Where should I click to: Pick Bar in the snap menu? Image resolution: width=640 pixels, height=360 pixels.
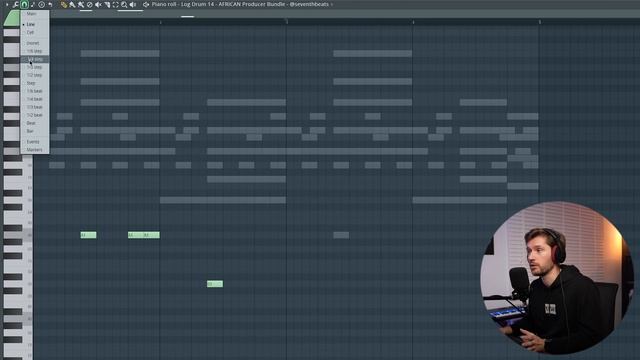click(x=35, y=131)
